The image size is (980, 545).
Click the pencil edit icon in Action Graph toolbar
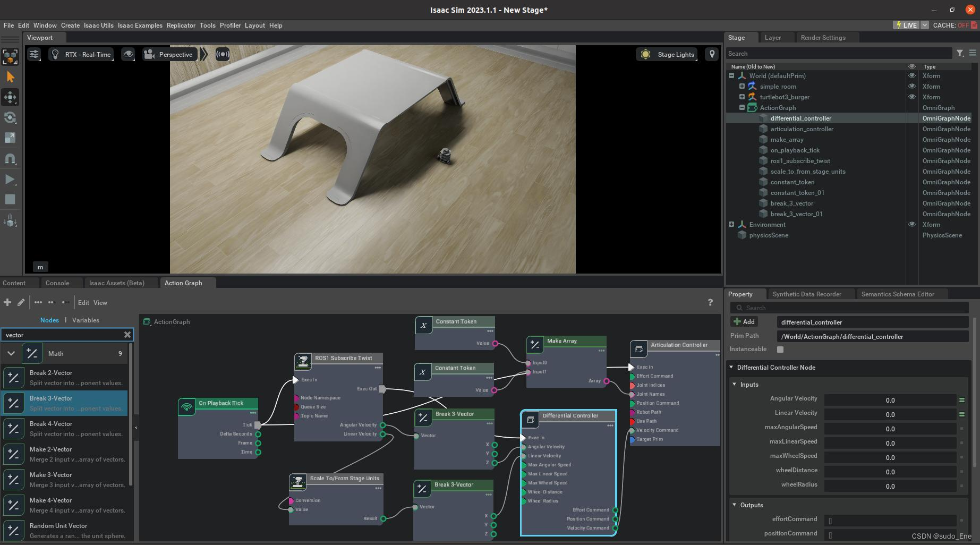(21, 302)
